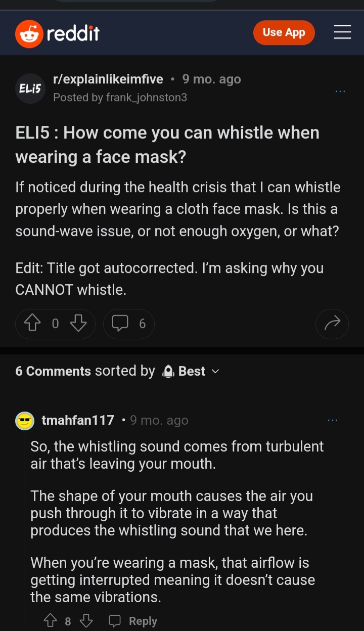364x631 pixels.
Task: Upvote the whistle post
Action: coord(33,324)
